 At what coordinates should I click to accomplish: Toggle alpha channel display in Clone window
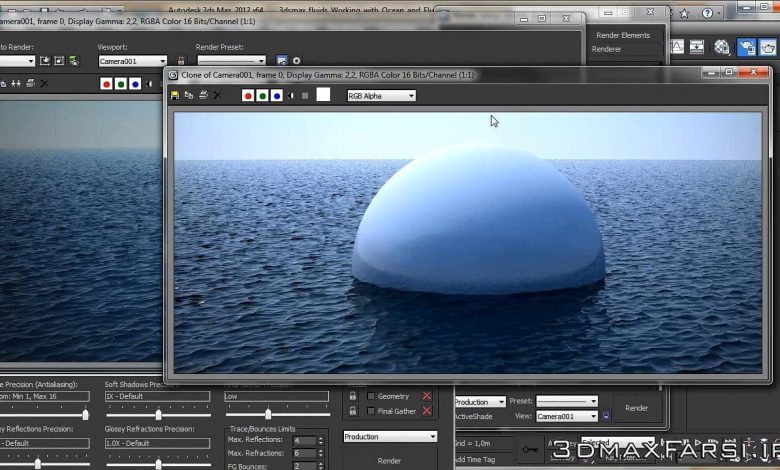tap(291, 95)
